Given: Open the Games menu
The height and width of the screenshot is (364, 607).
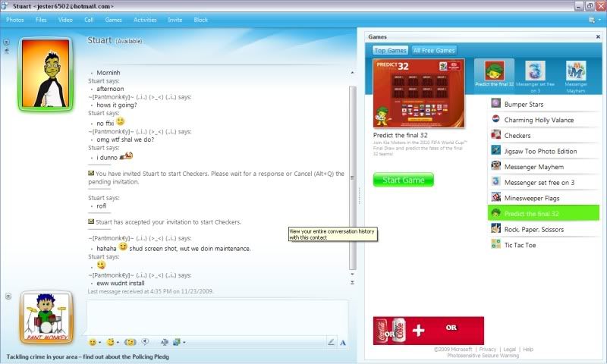Looking at the screenshot, I should tap(113, 20).
